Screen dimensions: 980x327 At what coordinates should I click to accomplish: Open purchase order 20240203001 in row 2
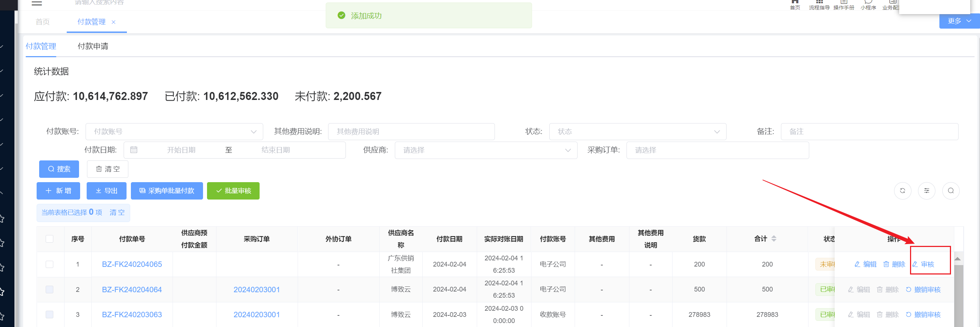(x=257, y=290)
